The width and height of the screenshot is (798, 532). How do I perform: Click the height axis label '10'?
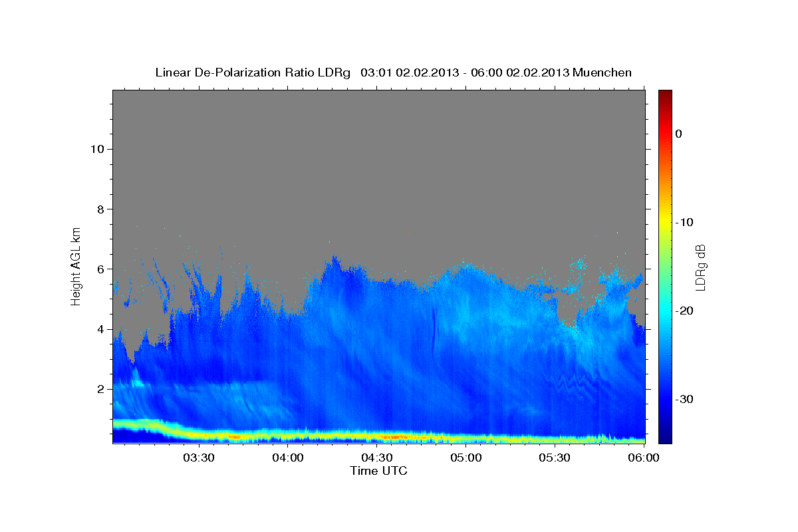[x=96, y=149]
